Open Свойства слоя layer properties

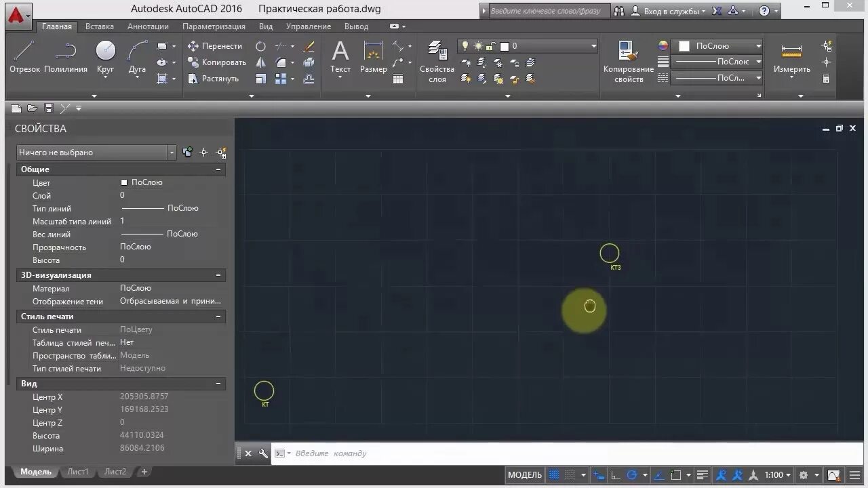pos(437,61)
